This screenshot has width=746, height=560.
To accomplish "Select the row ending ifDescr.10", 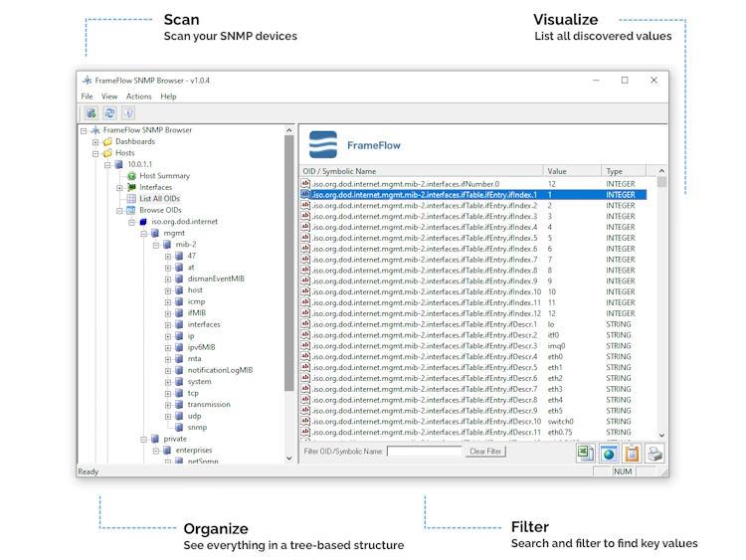I will (x=472, y=422).
